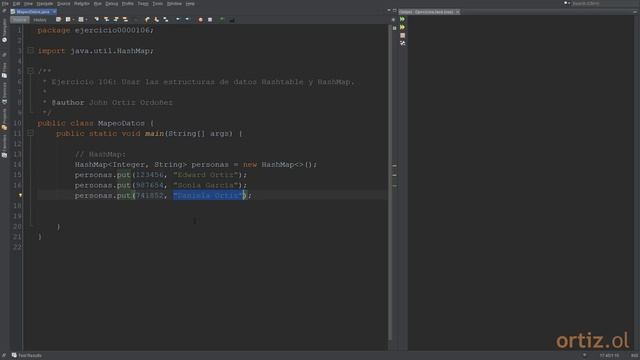The width and height of the screenshot is (640, 360).
Task: Open the Window menu
Action: [174, 3]
